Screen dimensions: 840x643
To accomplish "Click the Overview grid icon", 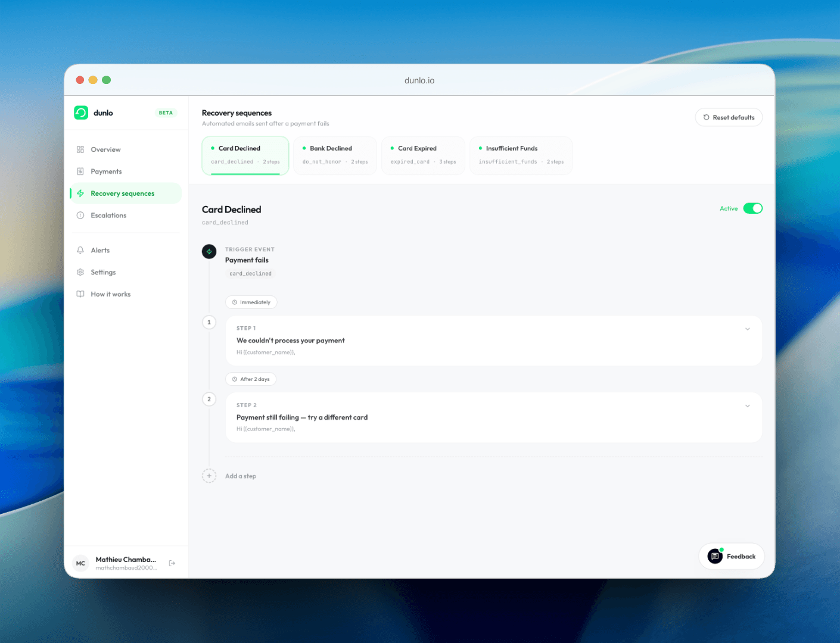I will (80, 149).
